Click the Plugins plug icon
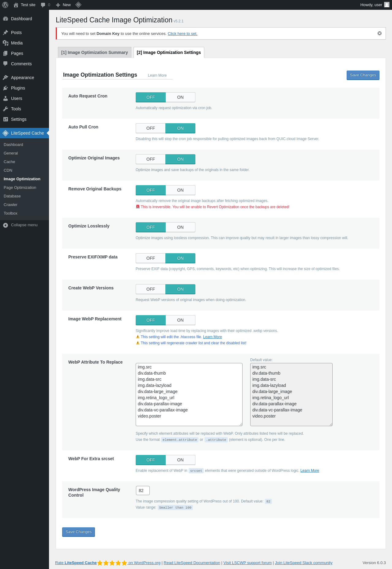392x569 pixels. pyautogui.click(x=6, y=88)
